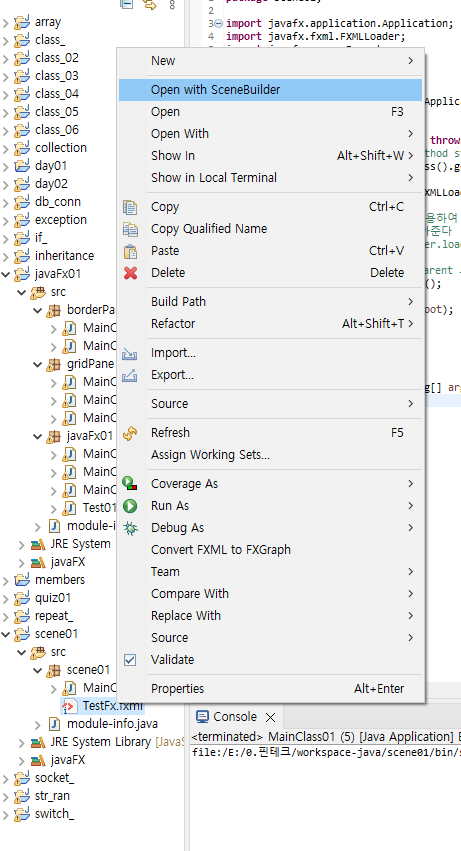The height and width of the screenshot is (851, 461).
Task: Click Link with Editor arrows icon
Action: click(149, 4)
